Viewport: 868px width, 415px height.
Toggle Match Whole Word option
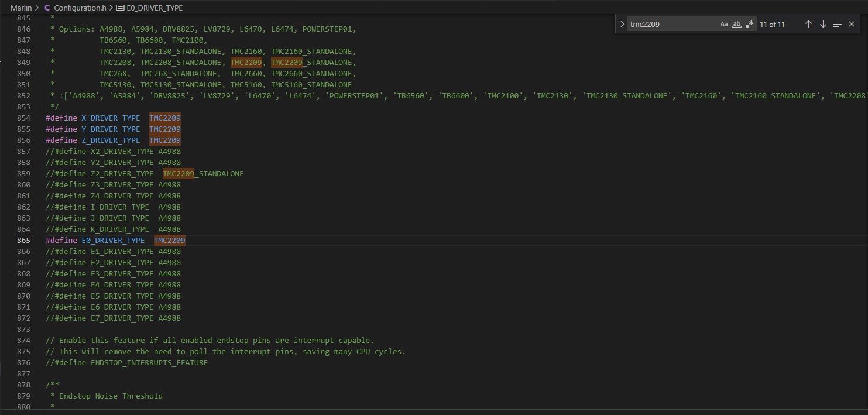[x=737, y=24]
